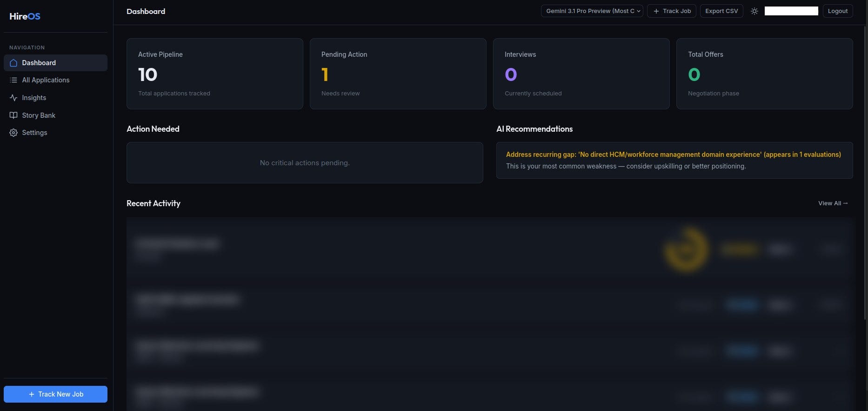
Task: Open the Story Bank page
Action: click(x=55, y=115)
